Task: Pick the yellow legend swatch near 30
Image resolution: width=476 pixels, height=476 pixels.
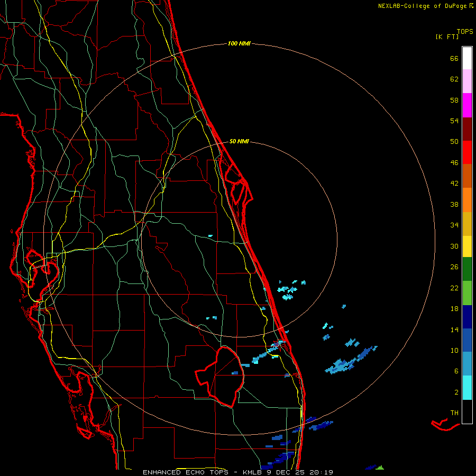Action: [467, 246]
